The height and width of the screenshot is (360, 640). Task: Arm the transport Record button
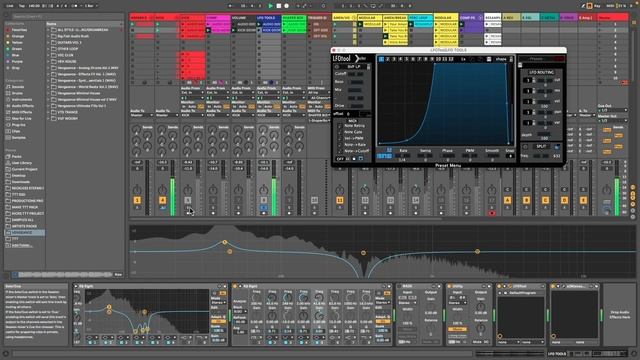[287, 6]
